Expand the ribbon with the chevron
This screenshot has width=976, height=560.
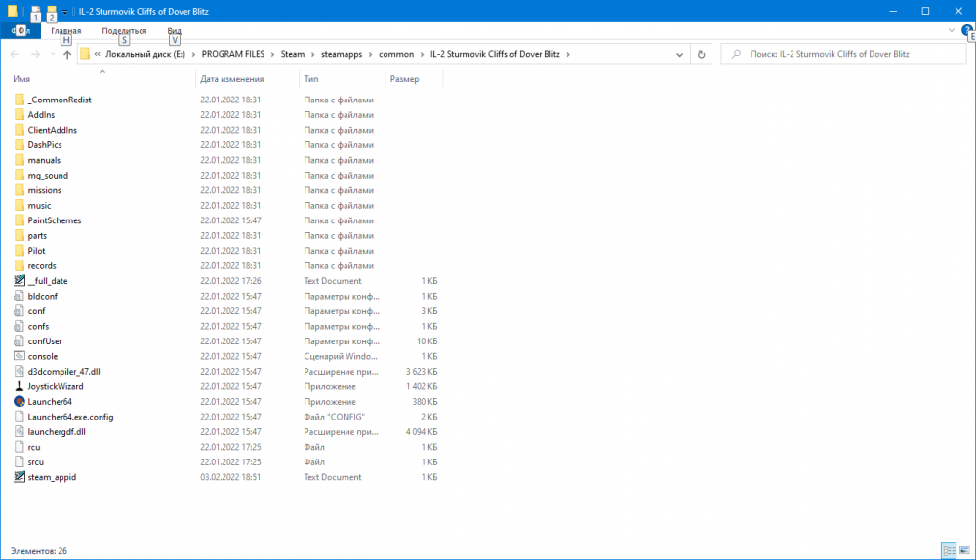pos(952,31)
